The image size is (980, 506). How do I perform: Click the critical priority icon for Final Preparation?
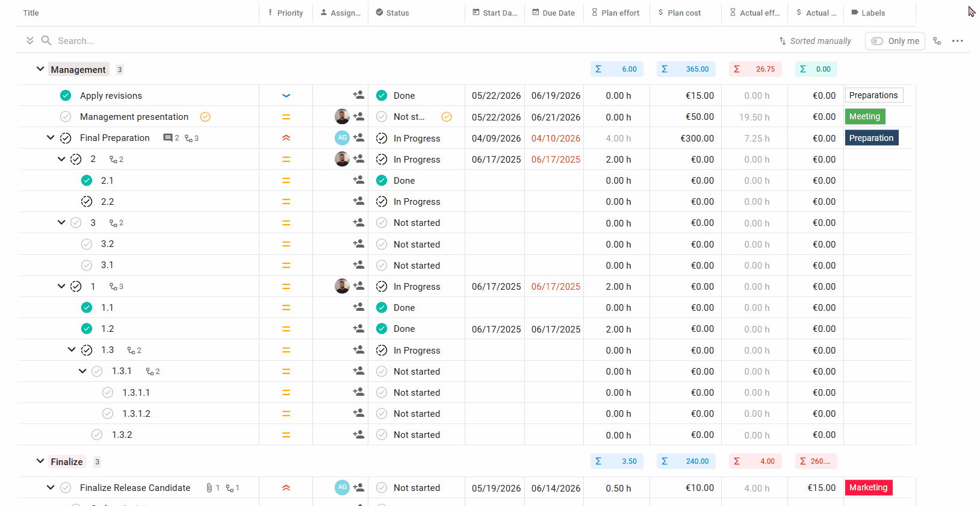(x=286, y=138)
